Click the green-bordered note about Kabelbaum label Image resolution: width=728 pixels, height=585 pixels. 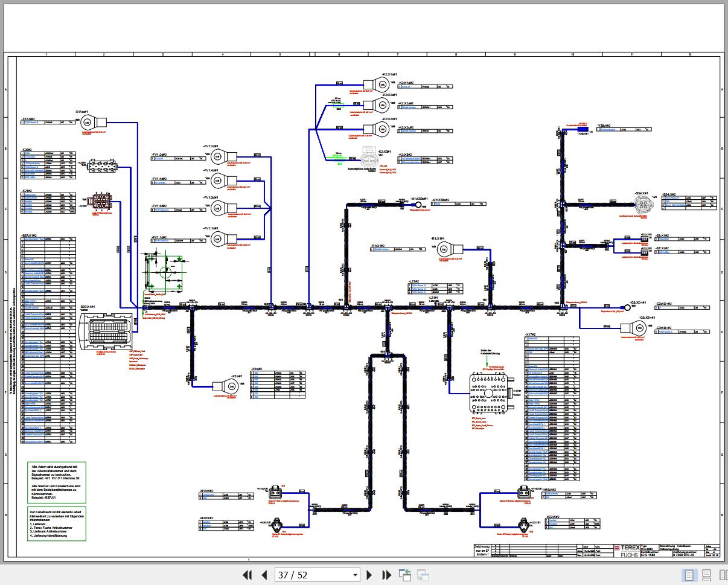[57, 523]
